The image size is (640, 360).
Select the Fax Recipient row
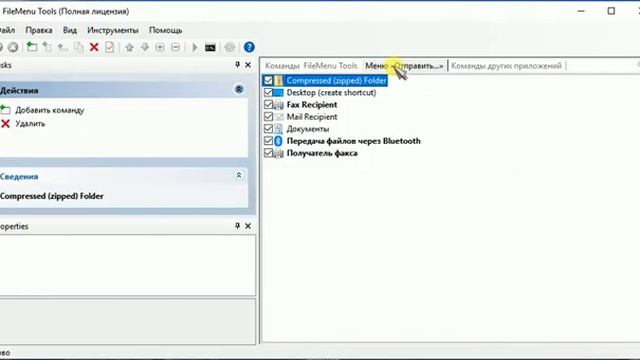312,105
